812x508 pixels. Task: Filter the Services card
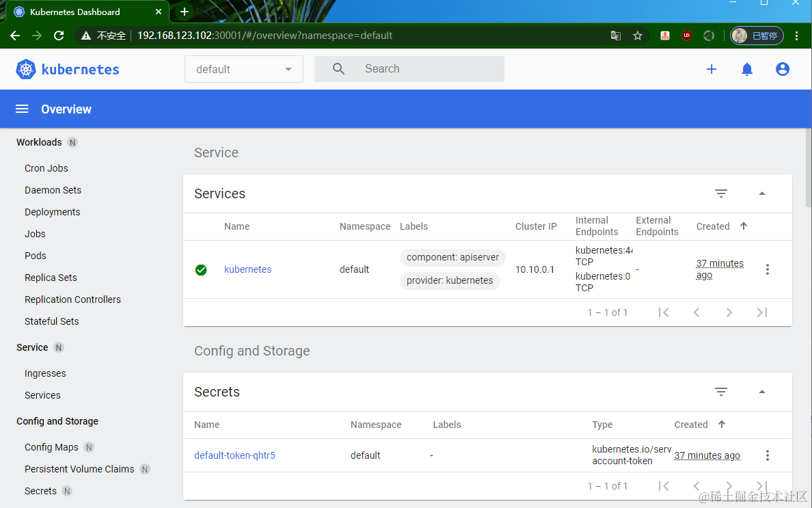tap(721, 193)
